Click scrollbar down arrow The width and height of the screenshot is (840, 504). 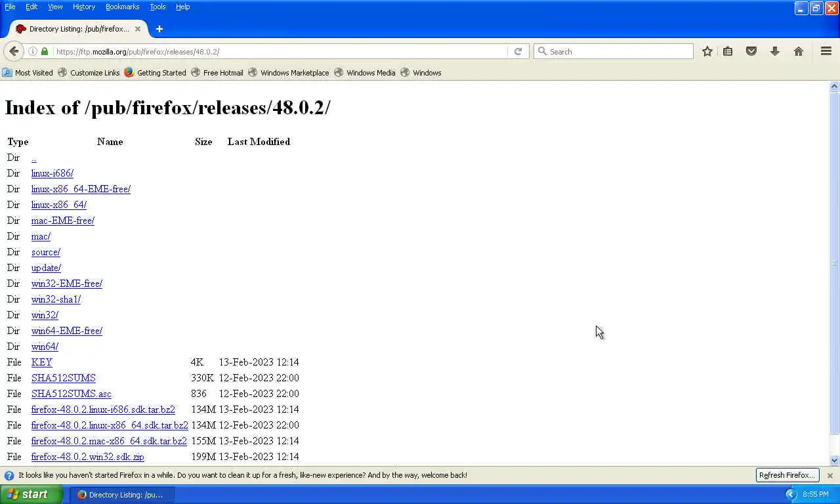tap(835, 461)
